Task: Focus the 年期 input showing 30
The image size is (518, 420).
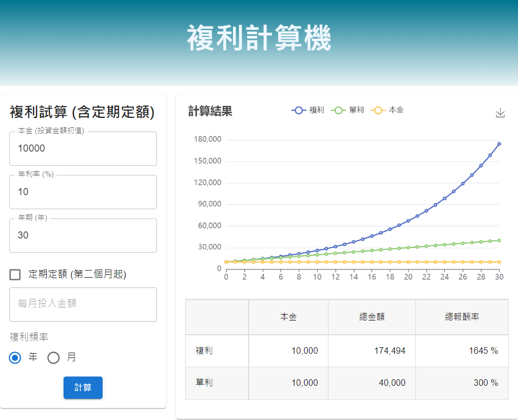Action: click(x=83, y=235)
